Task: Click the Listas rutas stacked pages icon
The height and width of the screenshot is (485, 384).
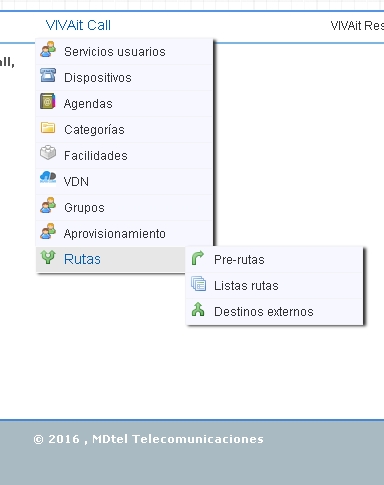Action: (x=198, y=284)
